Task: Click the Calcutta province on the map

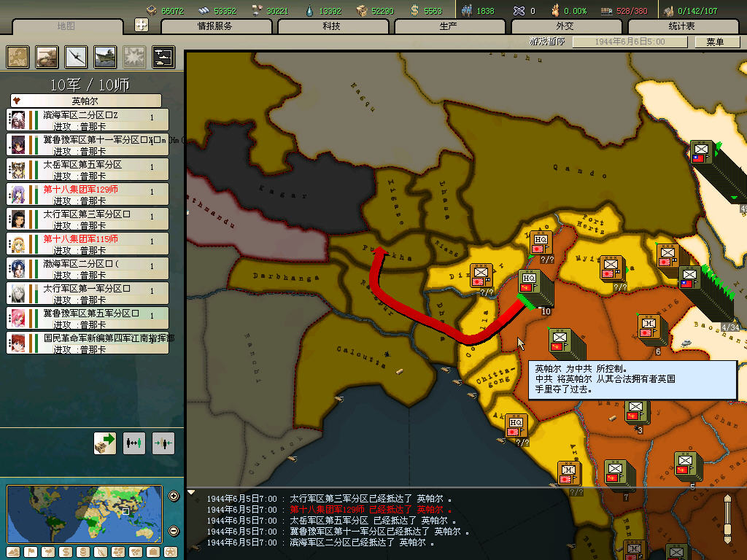Action: pos(360,356)
